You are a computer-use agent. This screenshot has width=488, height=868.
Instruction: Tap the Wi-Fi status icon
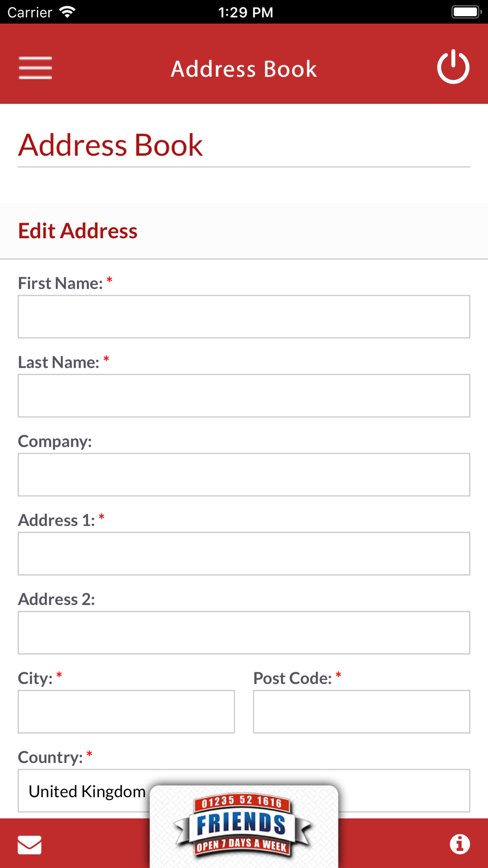pyautogui.click(x=67, y=12)
